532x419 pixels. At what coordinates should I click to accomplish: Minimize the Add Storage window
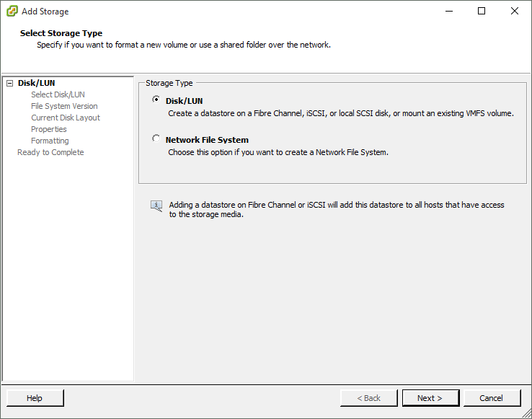(x=448, y=12)
